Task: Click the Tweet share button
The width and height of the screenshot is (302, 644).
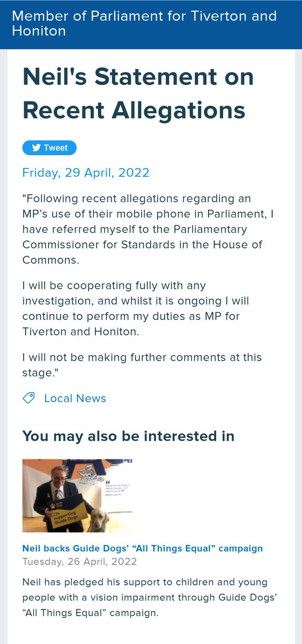Action: point(49,148)
